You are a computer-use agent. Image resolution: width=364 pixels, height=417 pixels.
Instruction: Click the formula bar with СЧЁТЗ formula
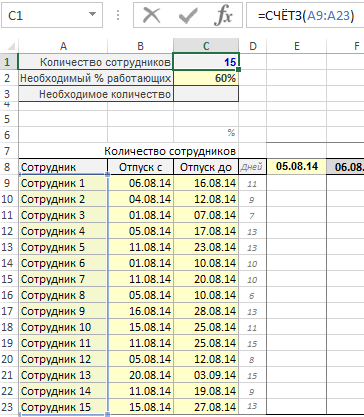click(x=305, y=15)
